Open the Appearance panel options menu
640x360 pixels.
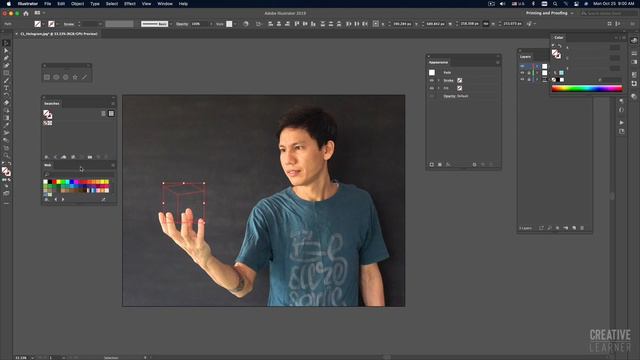coord(498,62)
